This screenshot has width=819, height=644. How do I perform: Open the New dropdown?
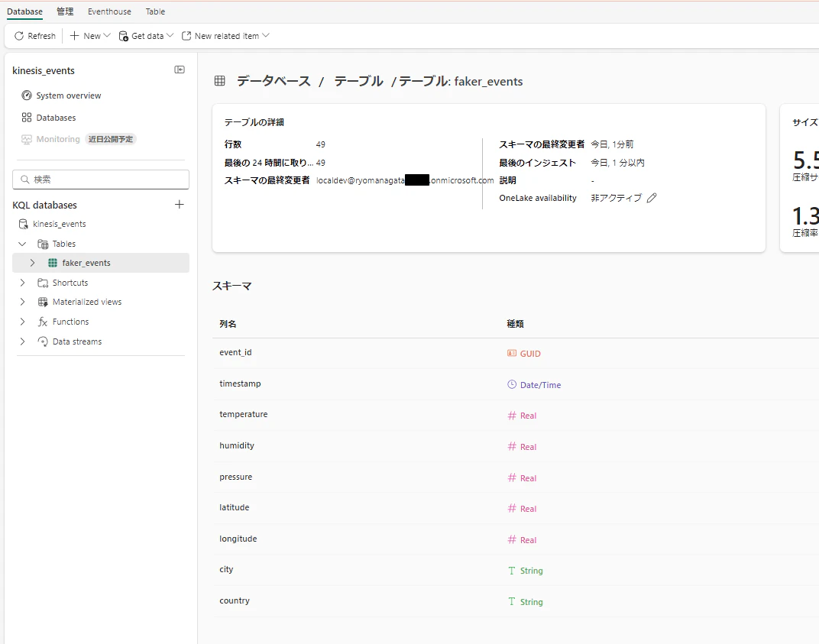coord(90,36)
